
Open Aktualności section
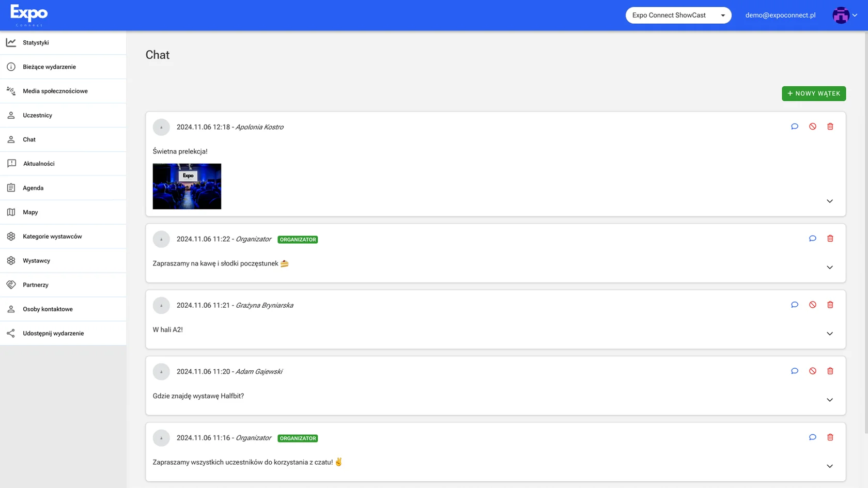(63, 164)
